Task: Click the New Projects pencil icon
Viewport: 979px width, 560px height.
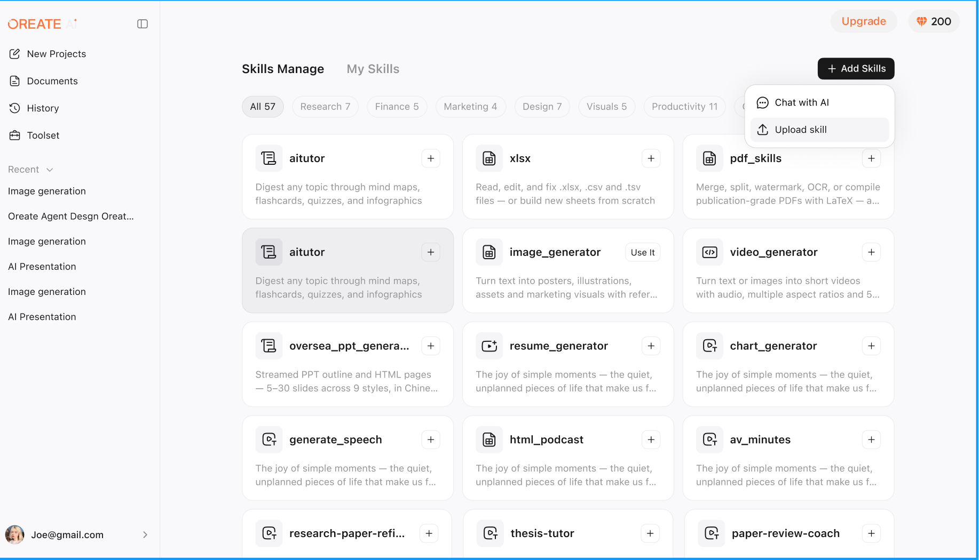Action: click(x=15, y=54)
